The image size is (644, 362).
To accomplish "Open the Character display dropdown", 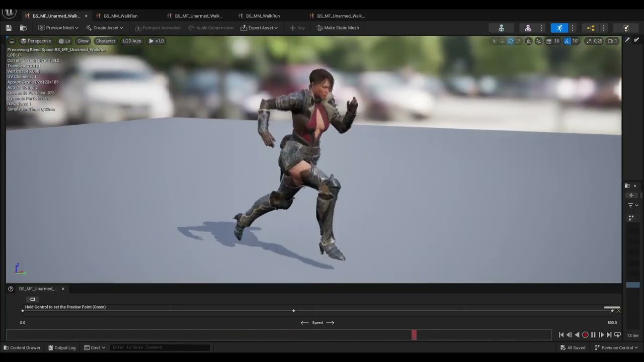I will point(106,41).
